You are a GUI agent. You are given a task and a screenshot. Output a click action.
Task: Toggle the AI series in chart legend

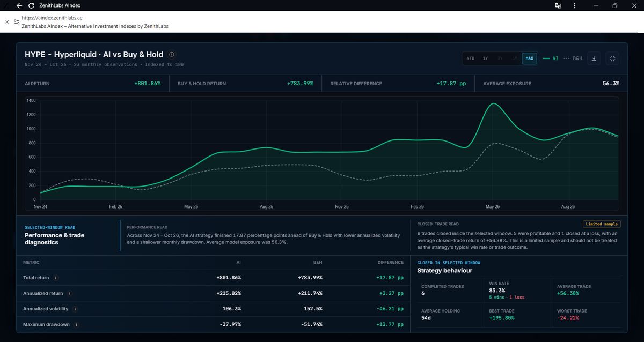click(551, 58)
